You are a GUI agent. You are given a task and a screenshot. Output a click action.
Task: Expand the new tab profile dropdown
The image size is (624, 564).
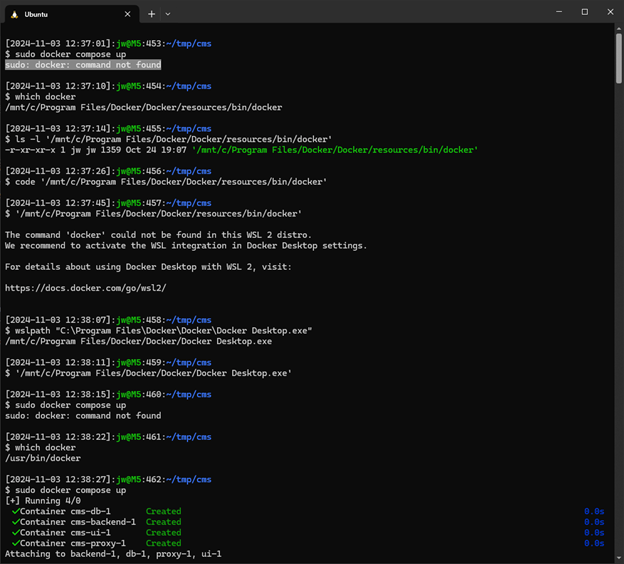point(168,14)
